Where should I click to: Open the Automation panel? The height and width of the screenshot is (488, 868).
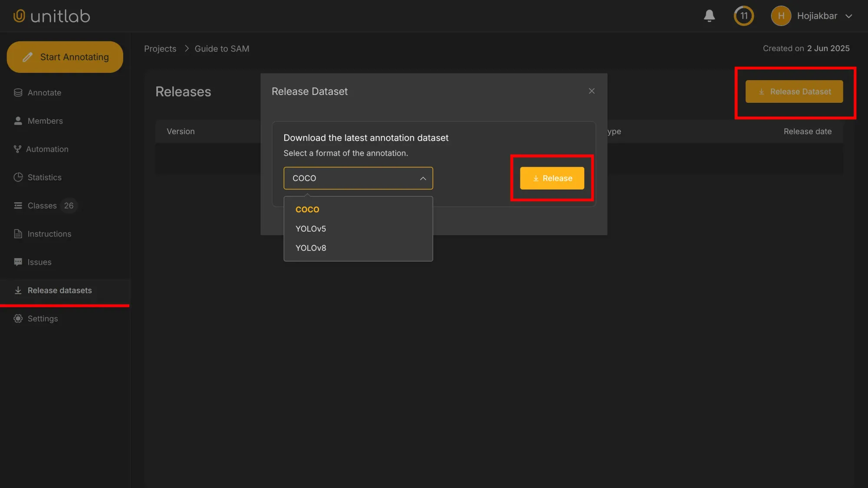tap(47, 149)
